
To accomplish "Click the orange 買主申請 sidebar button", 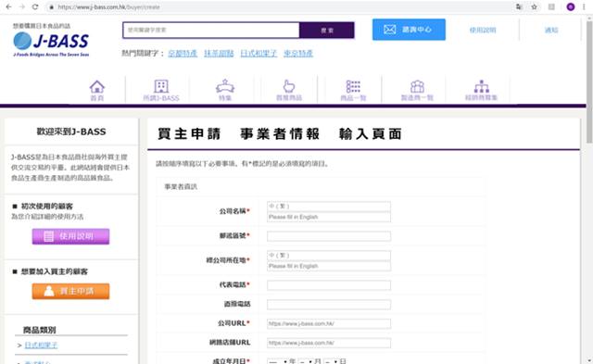I will [x=70, y=291].
